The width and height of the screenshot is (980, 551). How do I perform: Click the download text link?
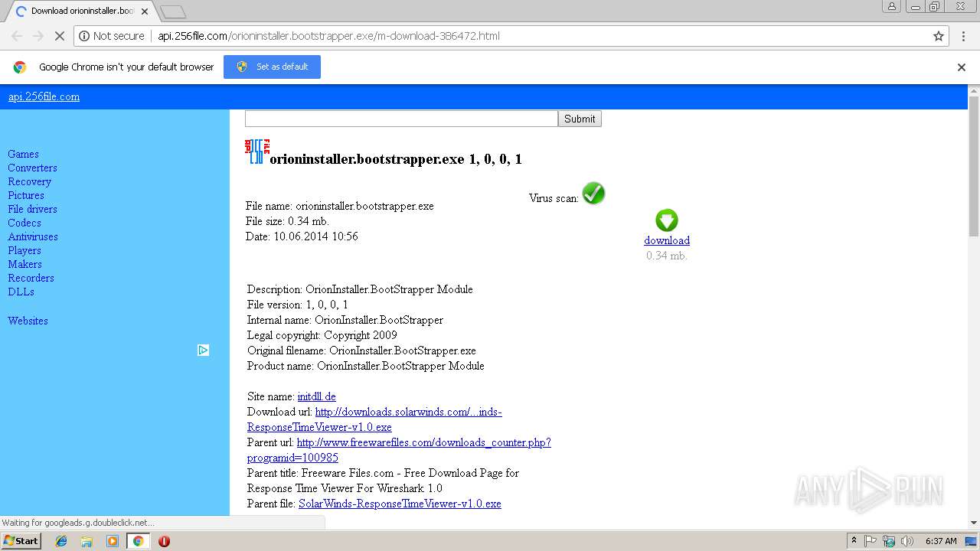coord(667,240)
